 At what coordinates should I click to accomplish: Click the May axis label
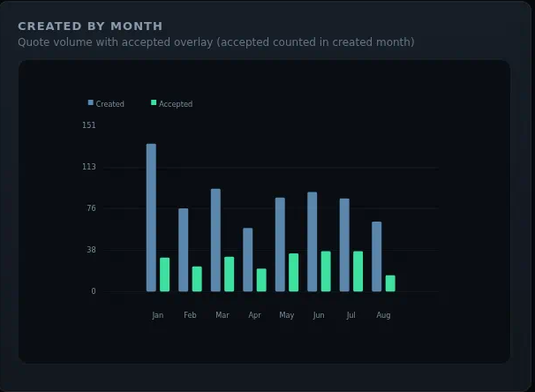(287, 315)
